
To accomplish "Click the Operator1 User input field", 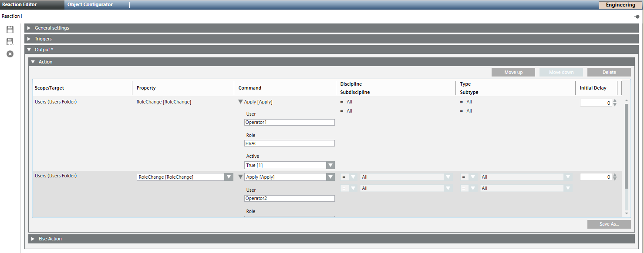I will [290, 122].
